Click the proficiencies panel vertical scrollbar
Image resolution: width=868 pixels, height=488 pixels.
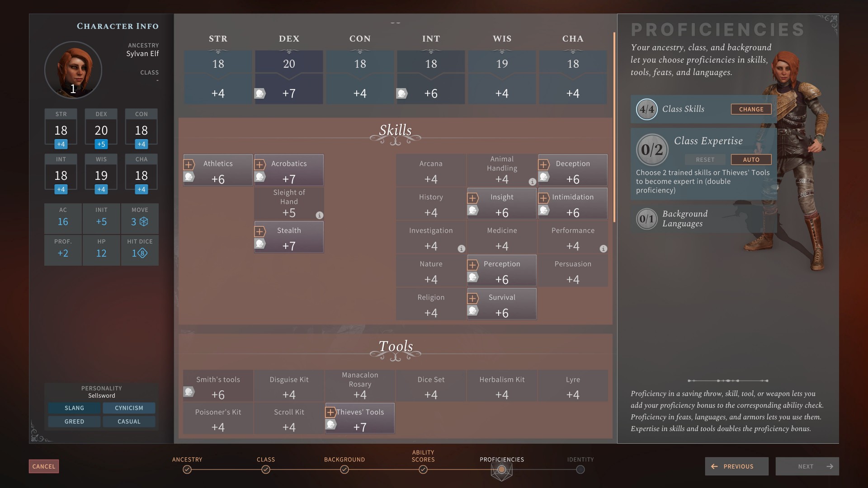pyautogui.click(x=614, y=127)
